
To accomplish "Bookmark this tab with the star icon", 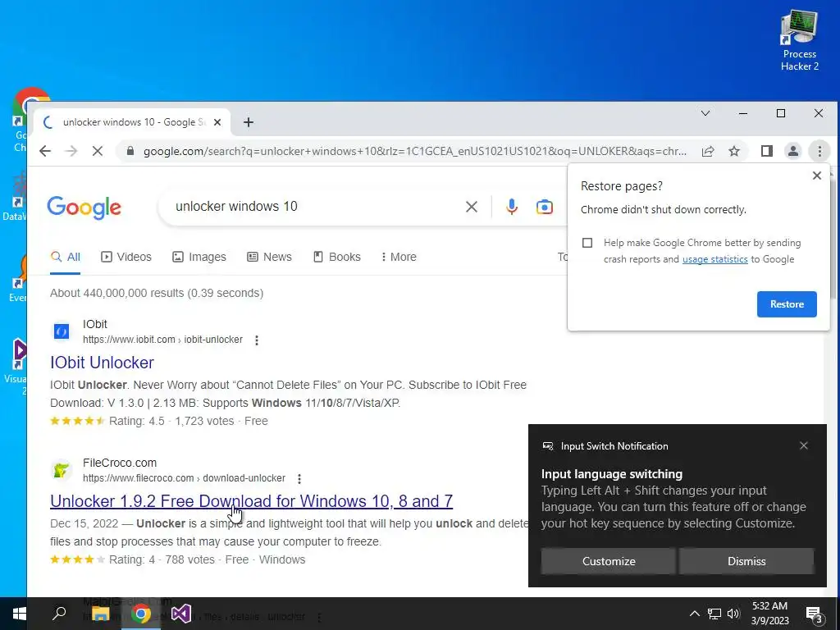I will 734,151.
